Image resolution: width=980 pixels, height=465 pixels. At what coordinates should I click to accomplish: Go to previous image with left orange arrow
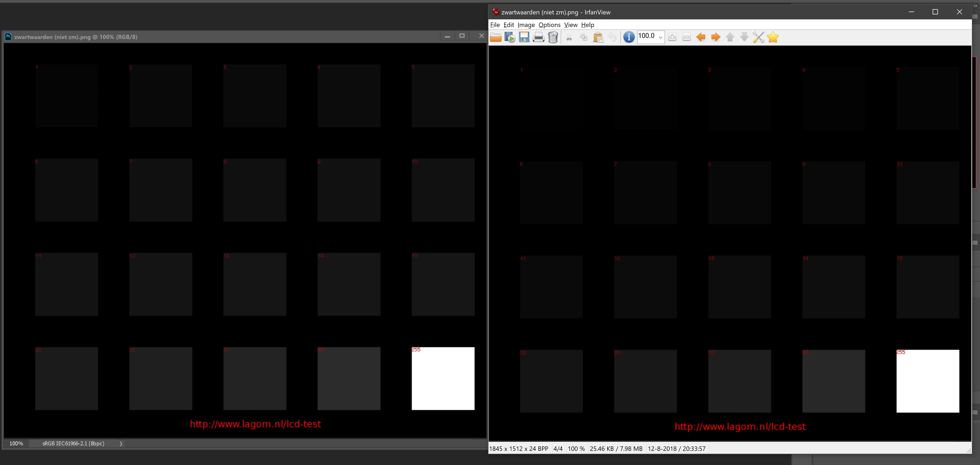point(701,37)
